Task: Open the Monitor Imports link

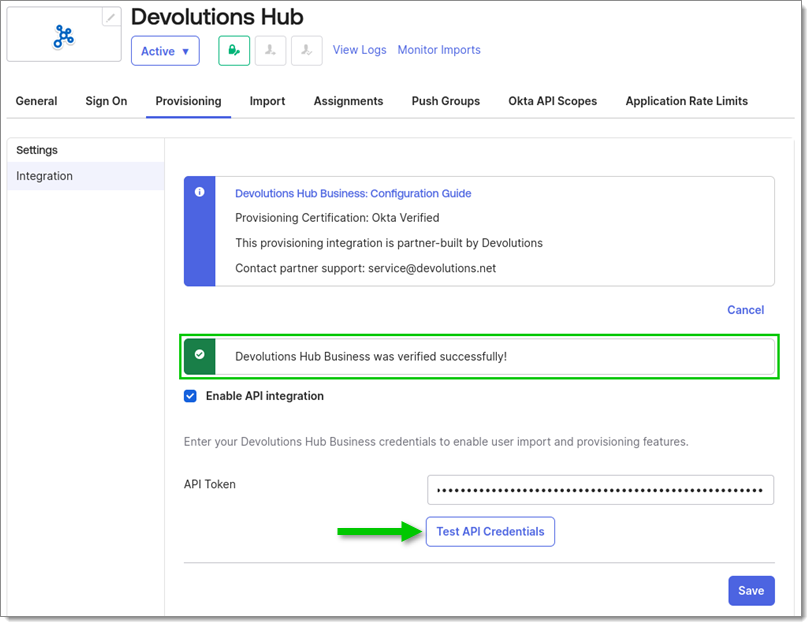Action: [x=439, y=50]
